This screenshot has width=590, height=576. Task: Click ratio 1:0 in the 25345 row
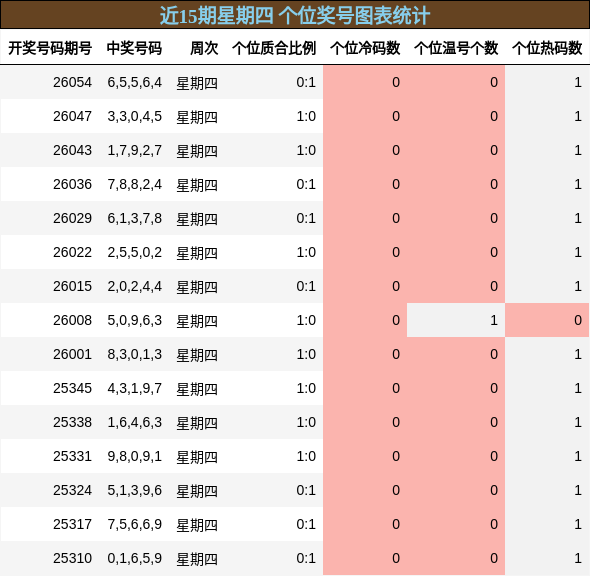point(306,388)
